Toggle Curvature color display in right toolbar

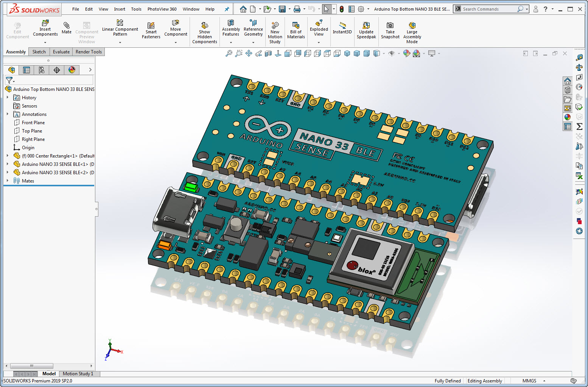[x=579, y=192]
